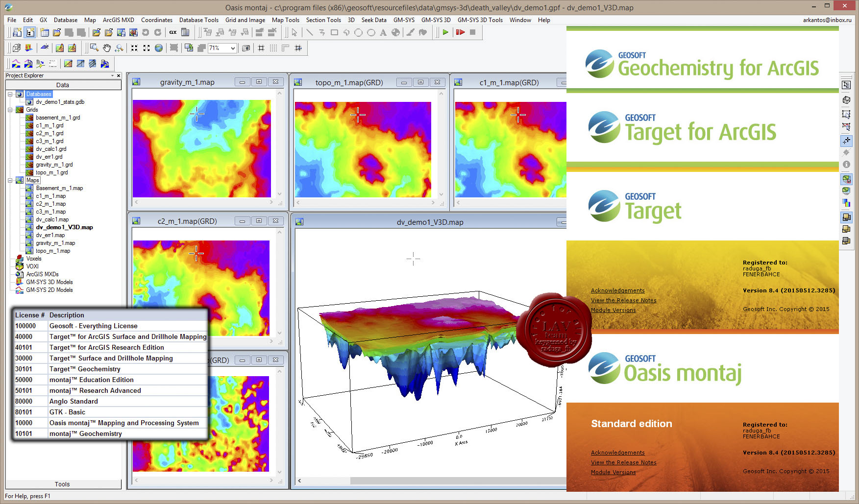Select the arrow pointer tool
The width and height of the screenshot is (859, 504).
295,32
